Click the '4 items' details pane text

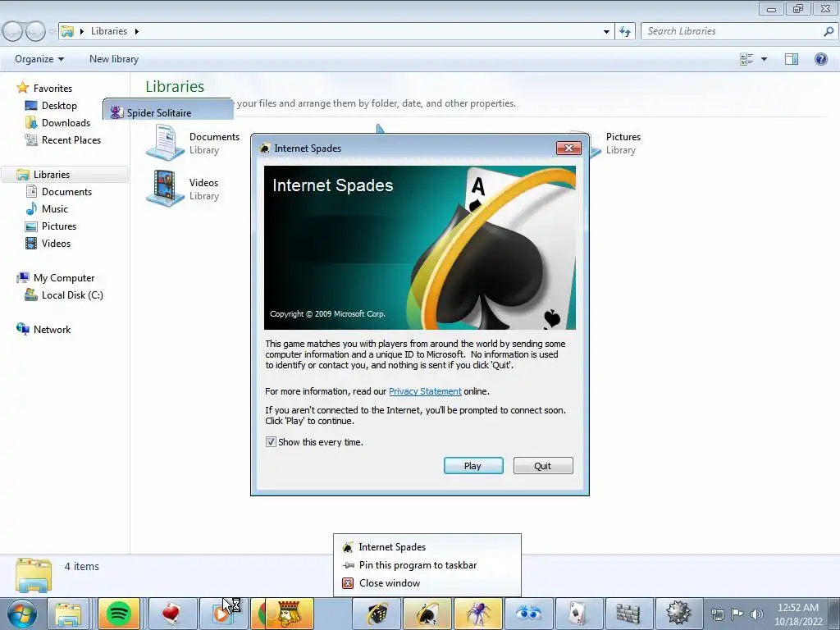pyautogui.click(x=82, y=566)
